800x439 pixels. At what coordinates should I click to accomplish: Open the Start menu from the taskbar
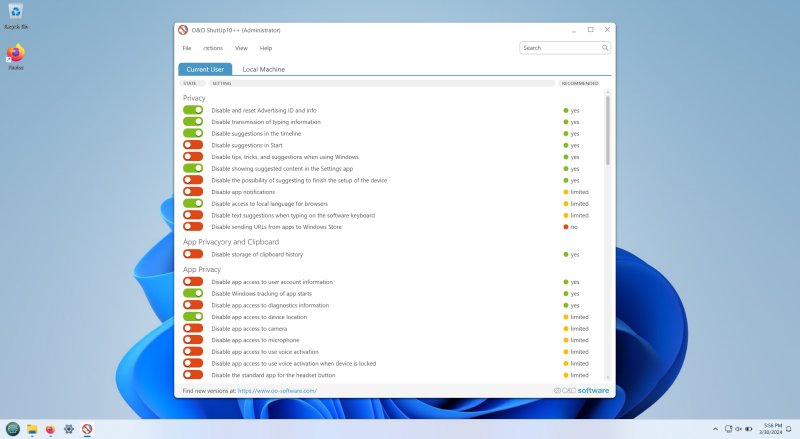tap(13, 429)
